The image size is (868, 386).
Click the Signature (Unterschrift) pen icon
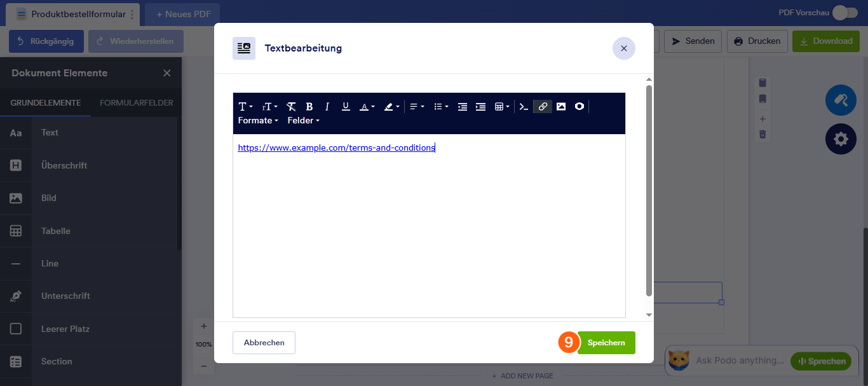[x=16, y=296]
